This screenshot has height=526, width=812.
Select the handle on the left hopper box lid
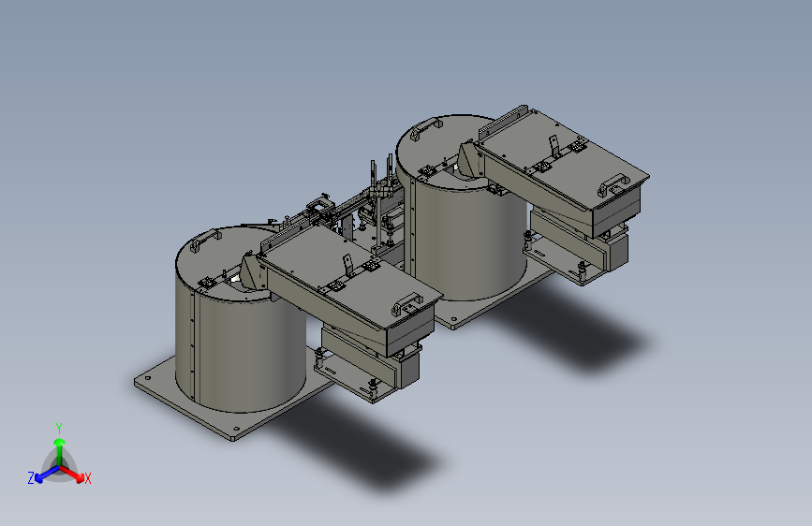[x=407, y=303]
